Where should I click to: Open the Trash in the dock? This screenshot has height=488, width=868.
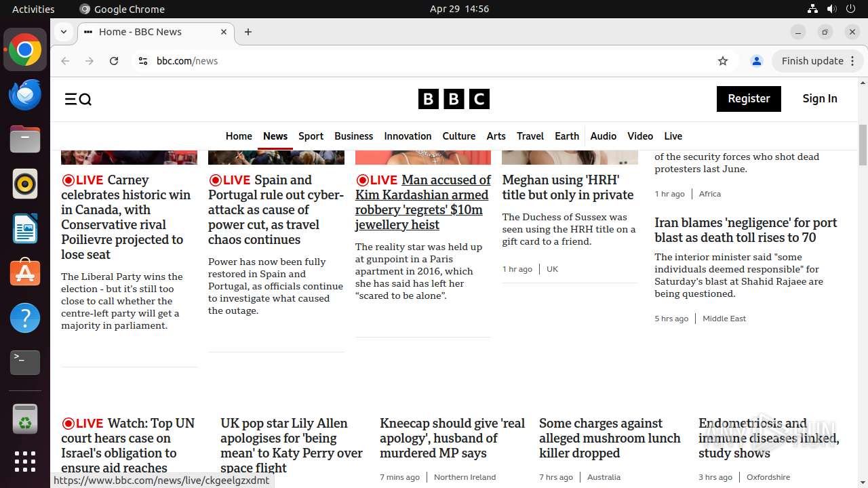[25, 419]
